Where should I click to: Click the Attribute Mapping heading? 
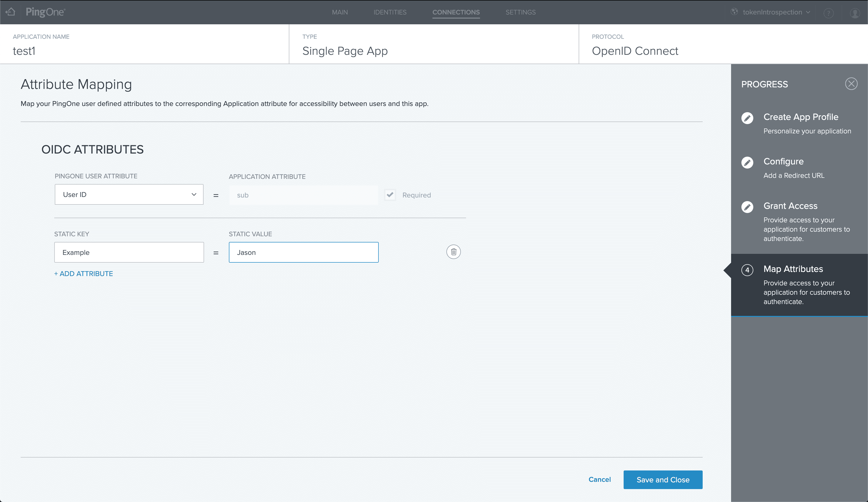tap(76, 85)
